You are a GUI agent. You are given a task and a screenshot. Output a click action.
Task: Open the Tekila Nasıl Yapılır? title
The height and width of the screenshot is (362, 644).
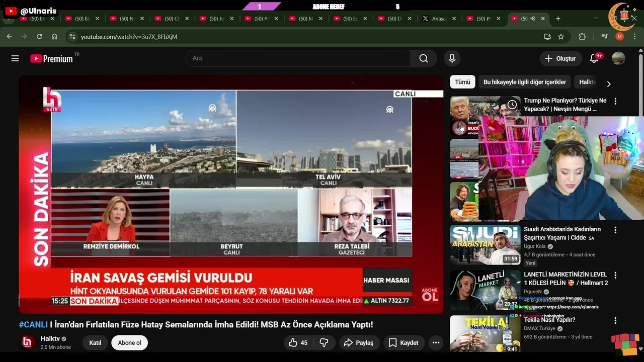click(549, 320)
